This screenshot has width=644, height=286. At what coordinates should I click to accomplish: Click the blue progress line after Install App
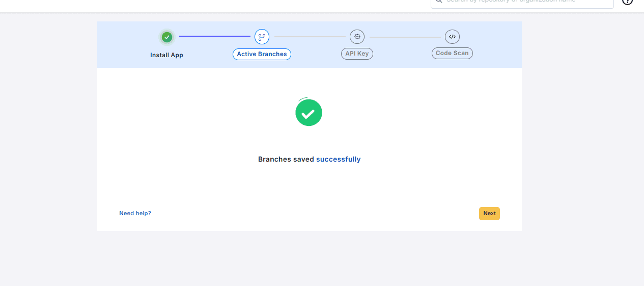214,36
